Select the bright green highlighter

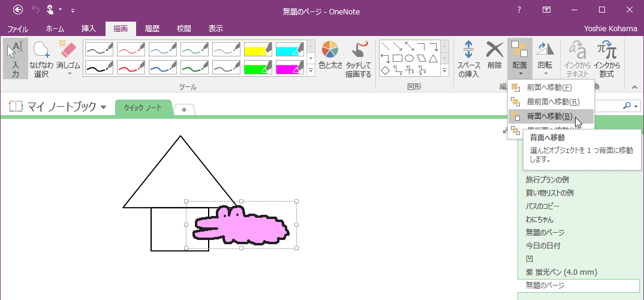pos(258,67)
